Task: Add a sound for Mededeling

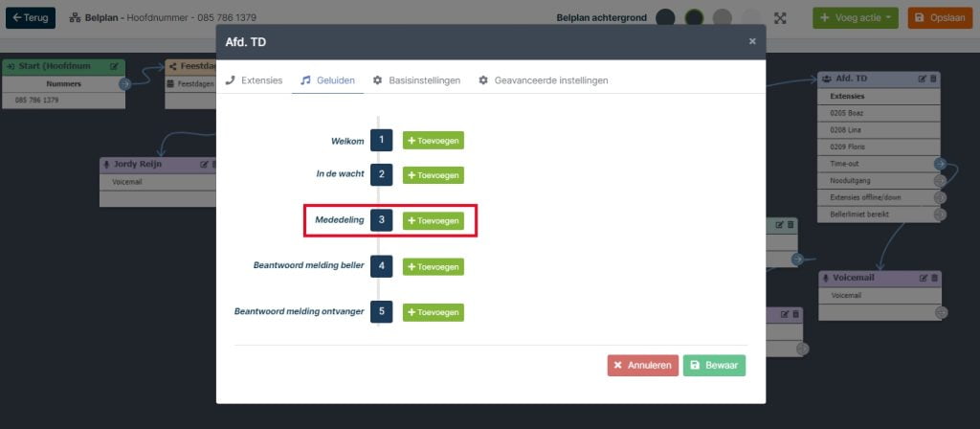Action: point(434,221)
